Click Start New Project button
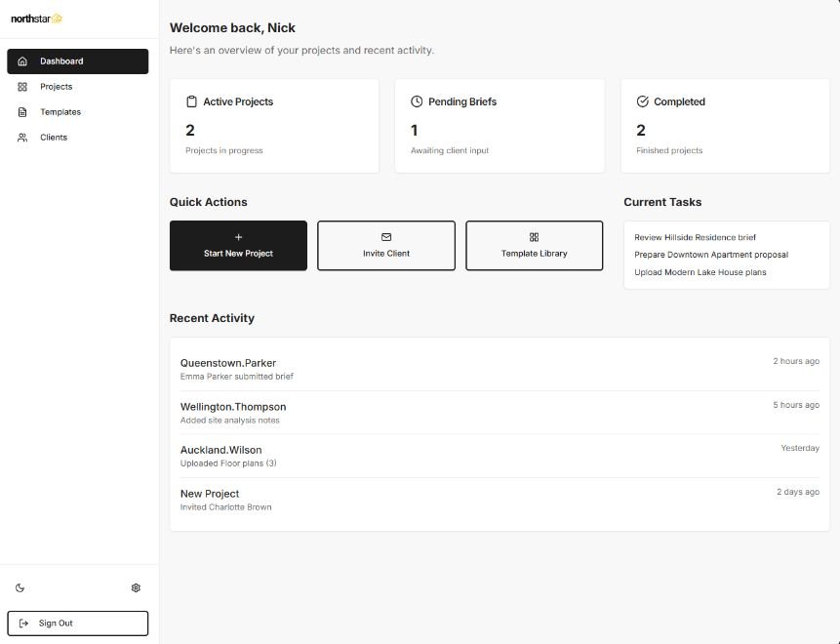Viewport: 840px width, 644px height. point(238,245)
